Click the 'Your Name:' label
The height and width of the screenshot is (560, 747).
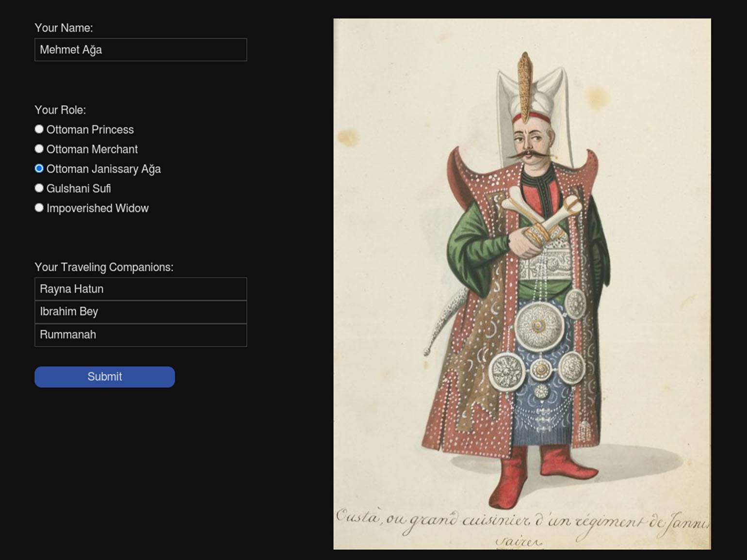pyautogui.click(x=64, y=28)
